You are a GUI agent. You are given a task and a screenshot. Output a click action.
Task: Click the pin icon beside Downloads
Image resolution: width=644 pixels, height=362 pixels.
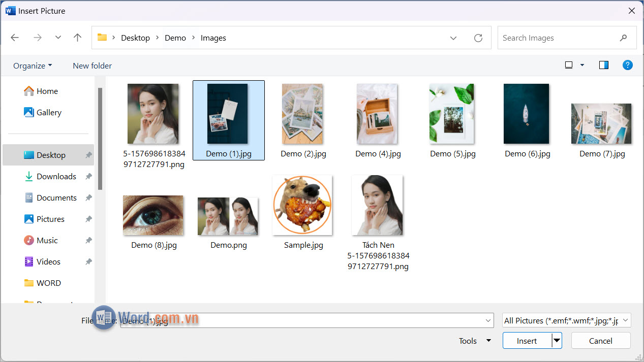[x=88, y=177]
